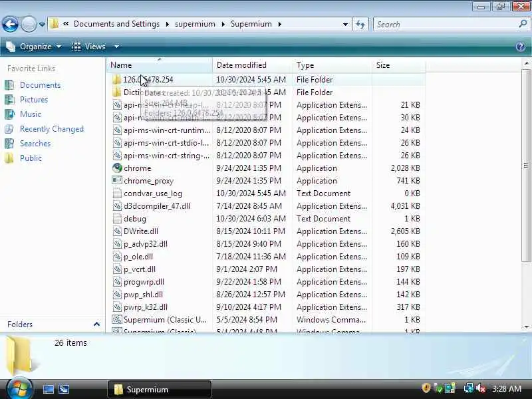Viewport: 532px width, 399px height.
Task: Click the Supermium taskbar button
Action: click(160, 390)
